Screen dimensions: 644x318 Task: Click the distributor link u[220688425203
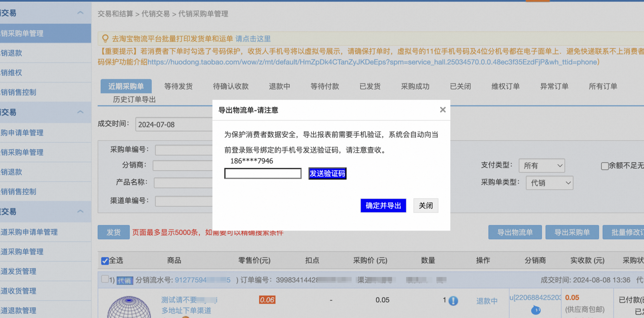[535, 297]
